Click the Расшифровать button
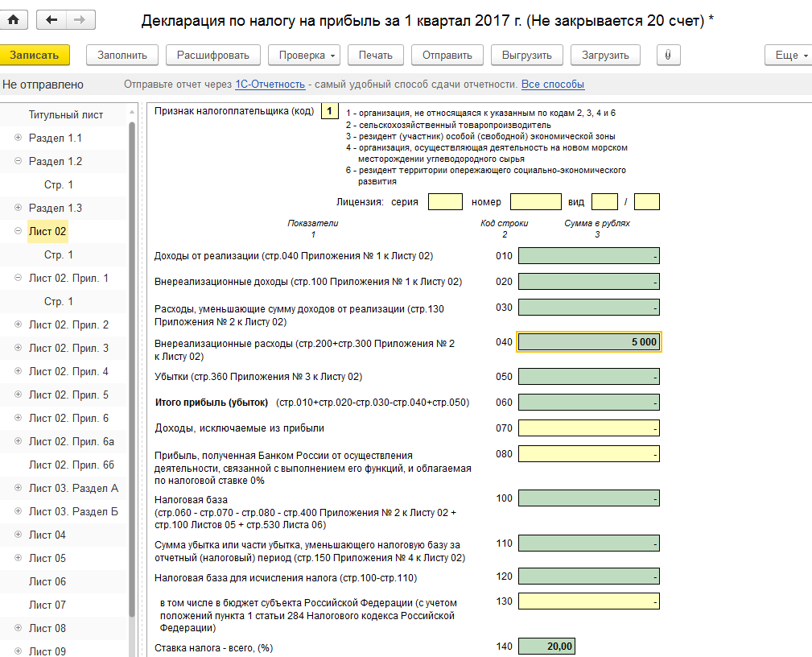This screenshot has width=812, height=657. click(x=212, y=55)
